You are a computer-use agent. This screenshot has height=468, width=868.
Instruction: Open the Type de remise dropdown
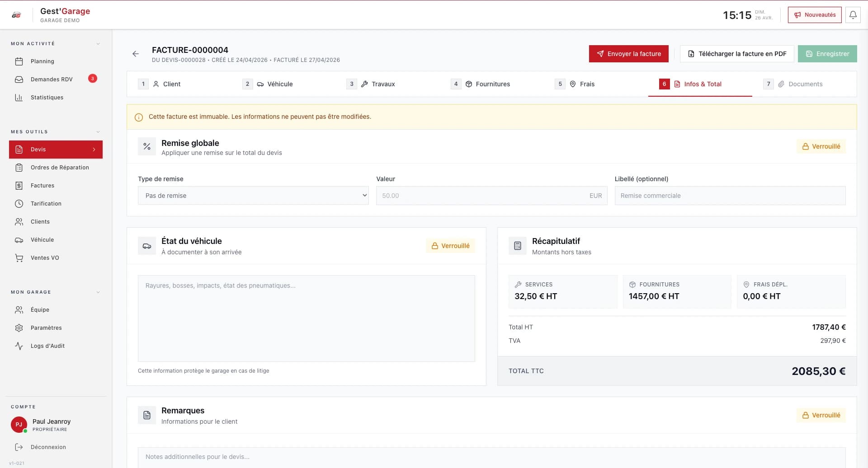pos(253,196)
